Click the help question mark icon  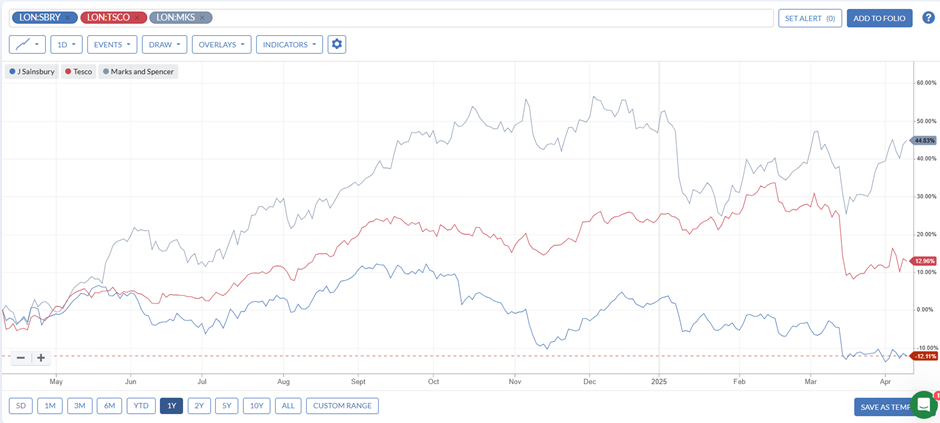click(928, 18)
